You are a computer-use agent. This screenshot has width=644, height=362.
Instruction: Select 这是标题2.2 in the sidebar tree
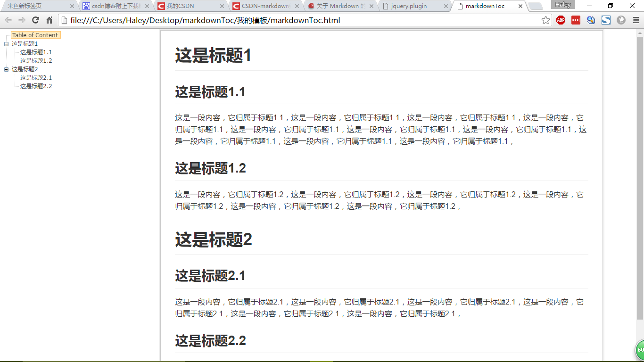pos(36,86)
